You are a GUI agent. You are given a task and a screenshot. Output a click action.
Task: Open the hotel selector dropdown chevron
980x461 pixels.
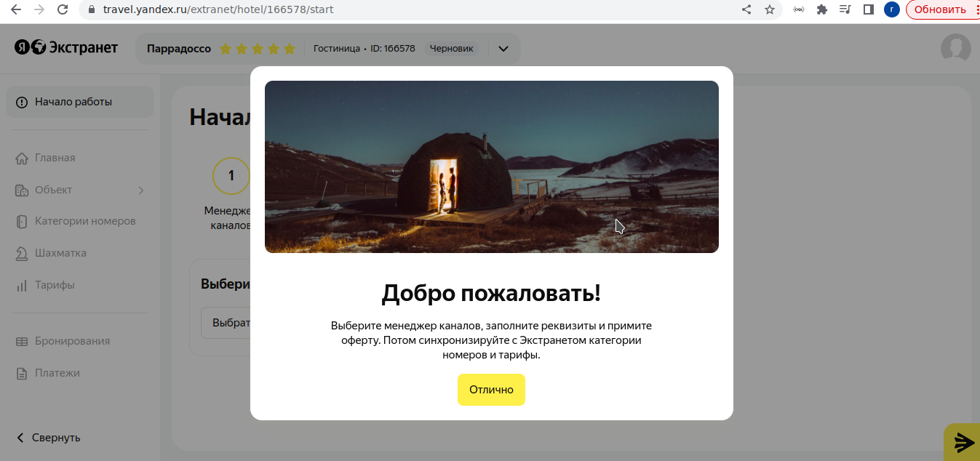click(x=503, y=49)
